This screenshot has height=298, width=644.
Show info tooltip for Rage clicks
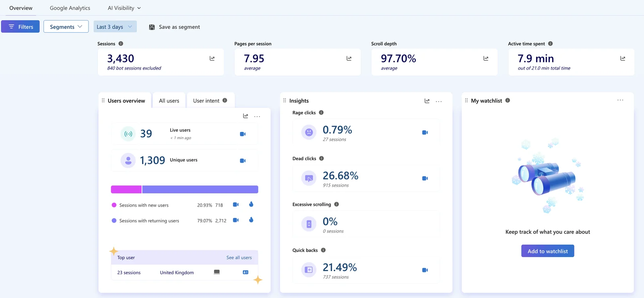click(321, 113)
